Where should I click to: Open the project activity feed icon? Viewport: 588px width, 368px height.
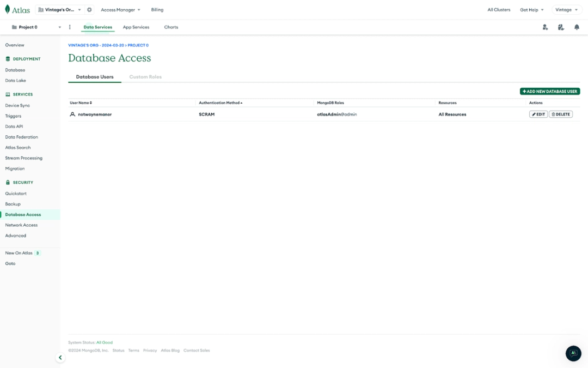coord(561,27)
